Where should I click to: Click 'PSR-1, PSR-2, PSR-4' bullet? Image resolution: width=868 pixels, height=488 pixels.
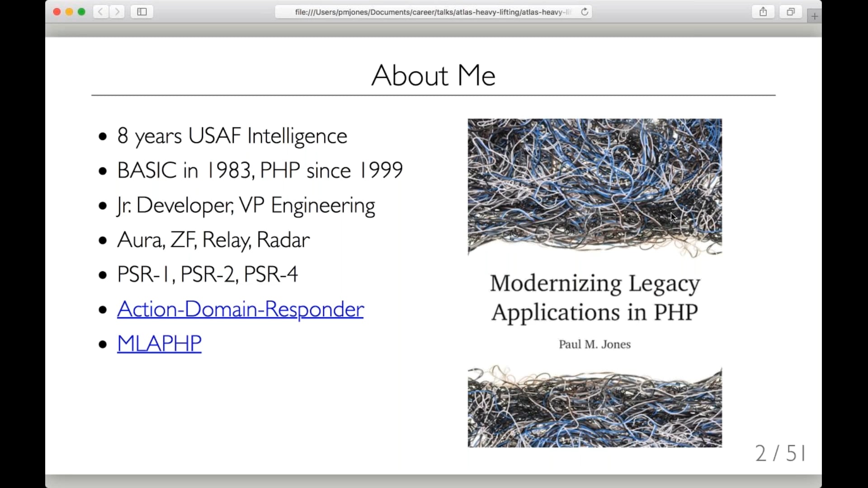pyautogui.click(x=208, y=274)
